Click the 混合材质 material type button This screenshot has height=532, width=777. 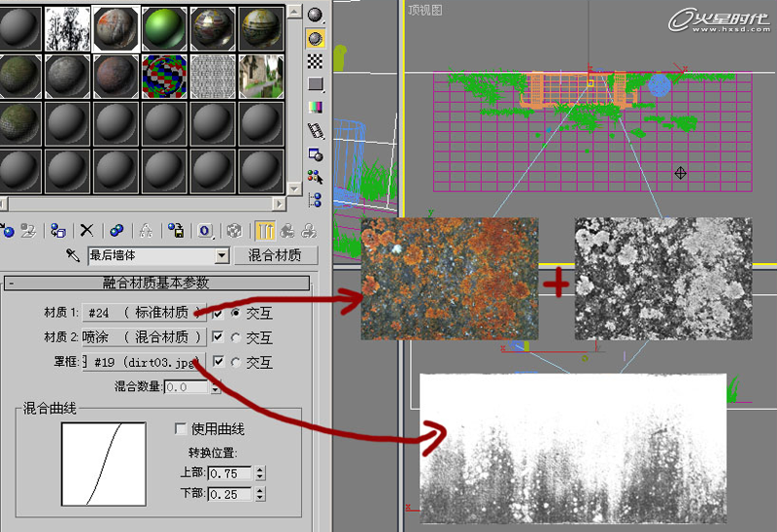[275, 255]
